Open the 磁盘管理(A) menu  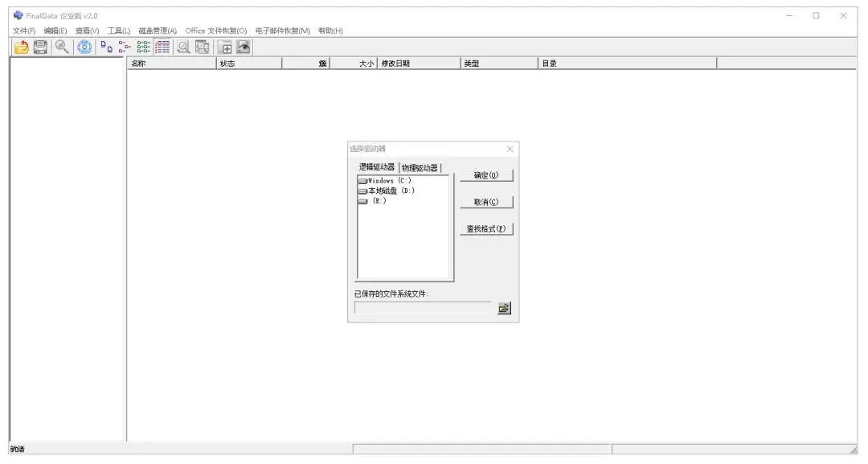click(x=158, y=31)
